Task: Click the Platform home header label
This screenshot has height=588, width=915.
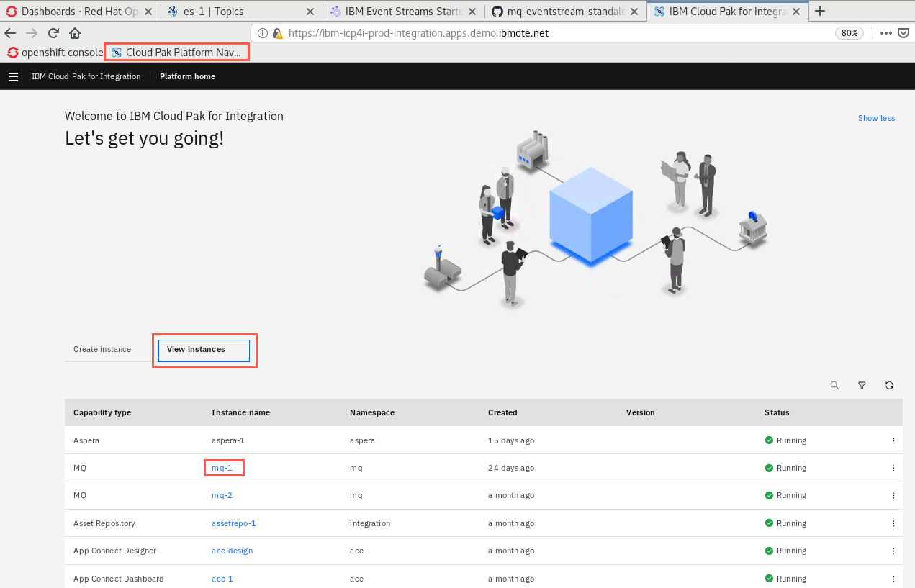Action: point(187,76)
